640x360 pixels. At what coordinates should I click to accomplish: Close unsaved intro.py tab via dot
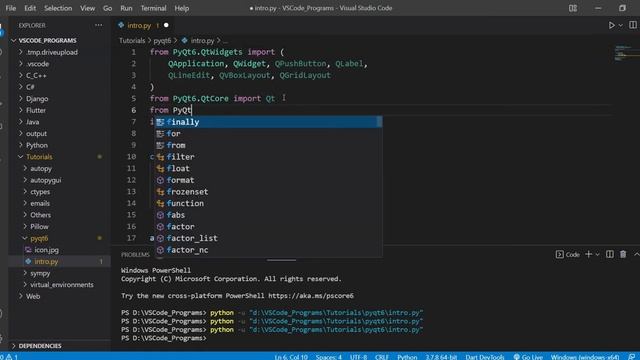coord(166,25)
